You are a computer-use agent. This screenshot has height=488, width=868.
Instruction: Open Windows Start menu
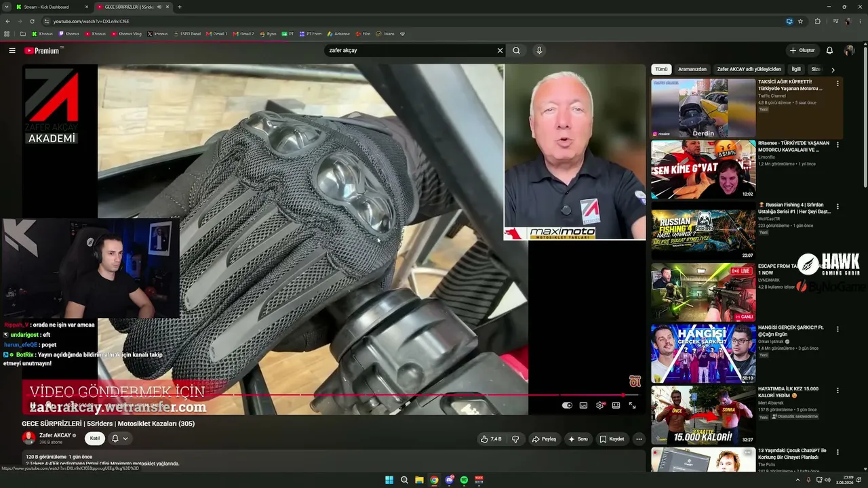389,480
